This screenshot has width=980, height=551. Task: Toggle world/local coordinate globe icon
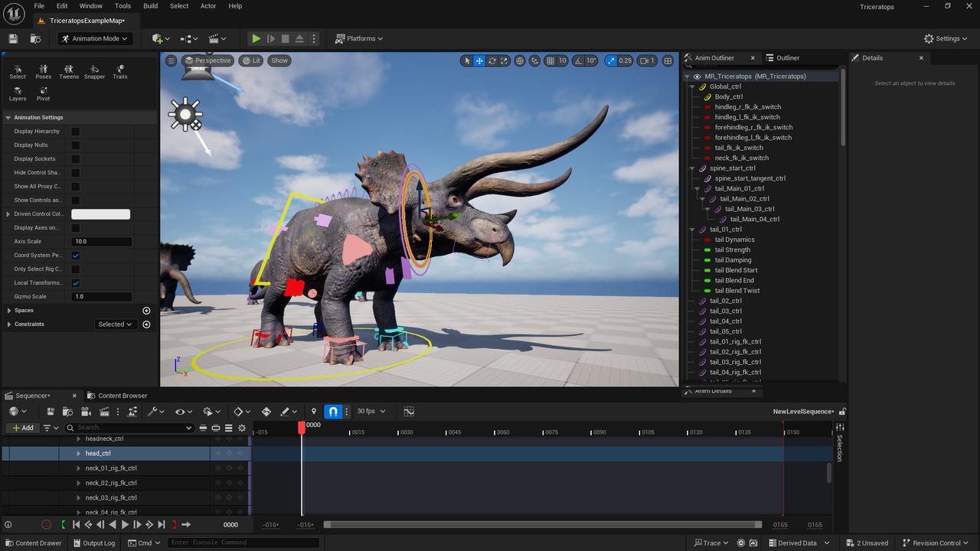[x=520, y=60]
